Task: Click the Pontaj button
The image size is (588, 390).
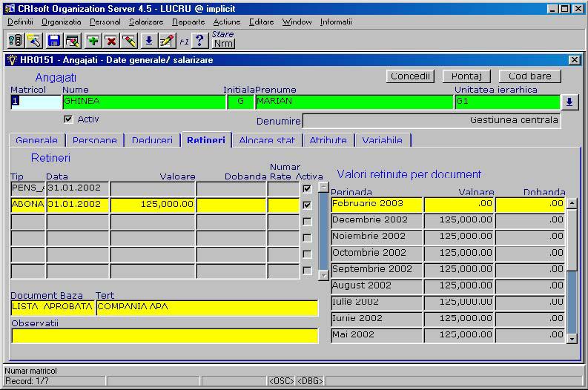Action: 466,76
